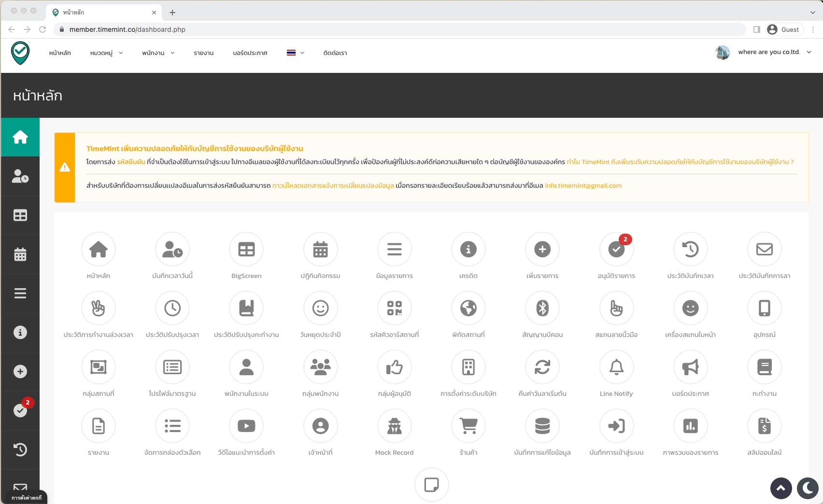Expand the พนักงาน dropdown in navbar
823x504 pixels.
click(158, 53)
